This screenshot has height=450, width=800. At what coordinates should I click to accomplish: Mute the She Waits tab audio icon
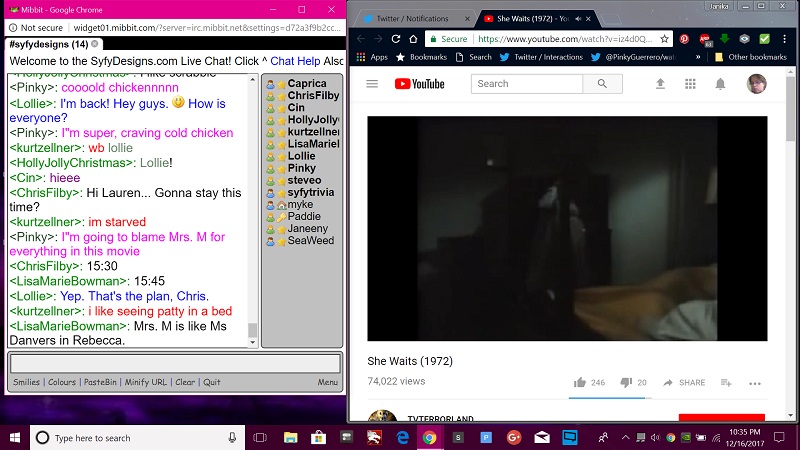click(x=578, y=18)
